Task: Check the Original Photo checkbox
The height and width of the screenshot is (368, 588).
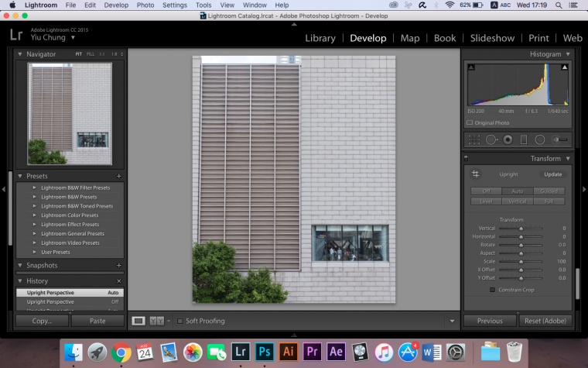Action: [x=470, y=122]
